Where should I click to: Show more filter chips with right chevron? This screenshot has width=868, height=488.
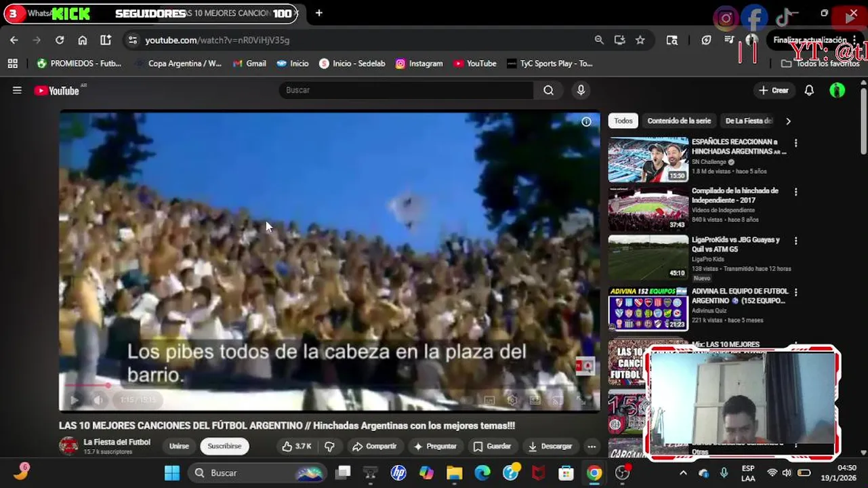click(788, 121)
